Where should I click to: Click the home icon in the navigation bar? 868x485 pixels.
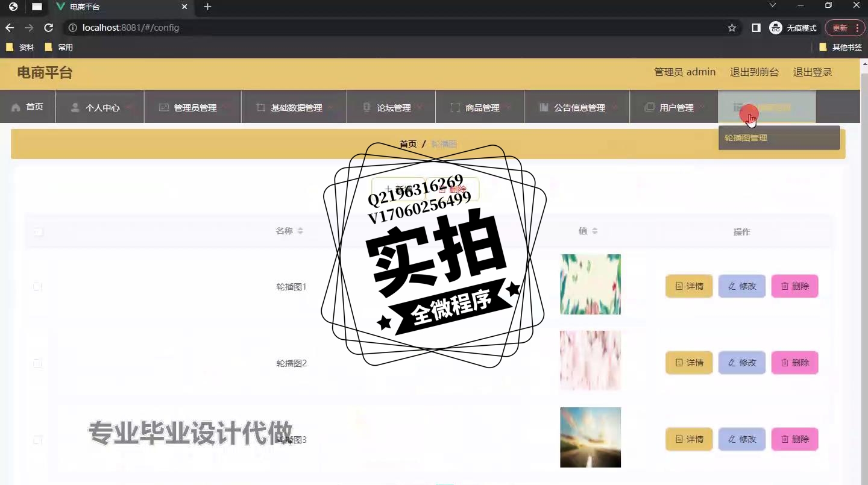[16, 108]
